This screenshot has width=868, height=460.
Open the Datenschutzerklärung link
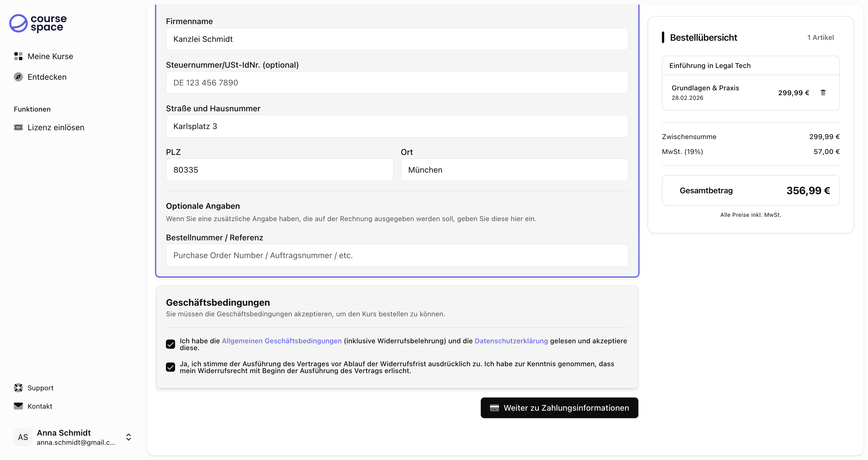pos(511,341)
